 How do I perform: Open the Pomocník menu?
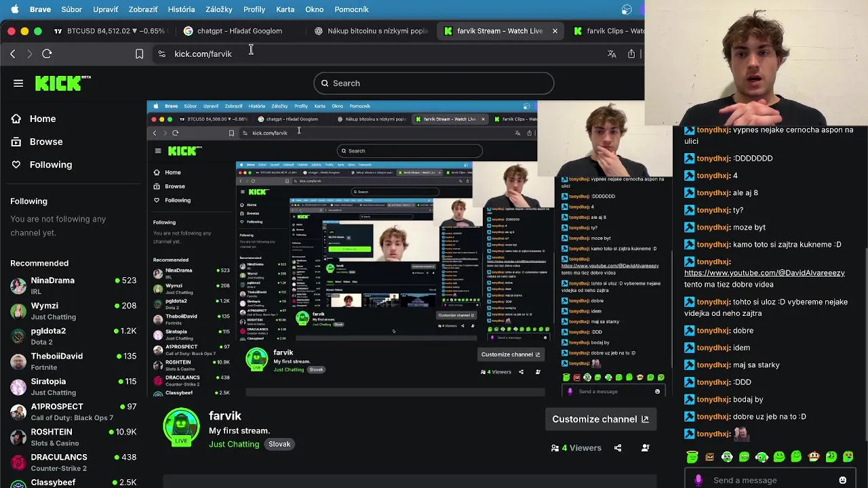coord(351,9)
